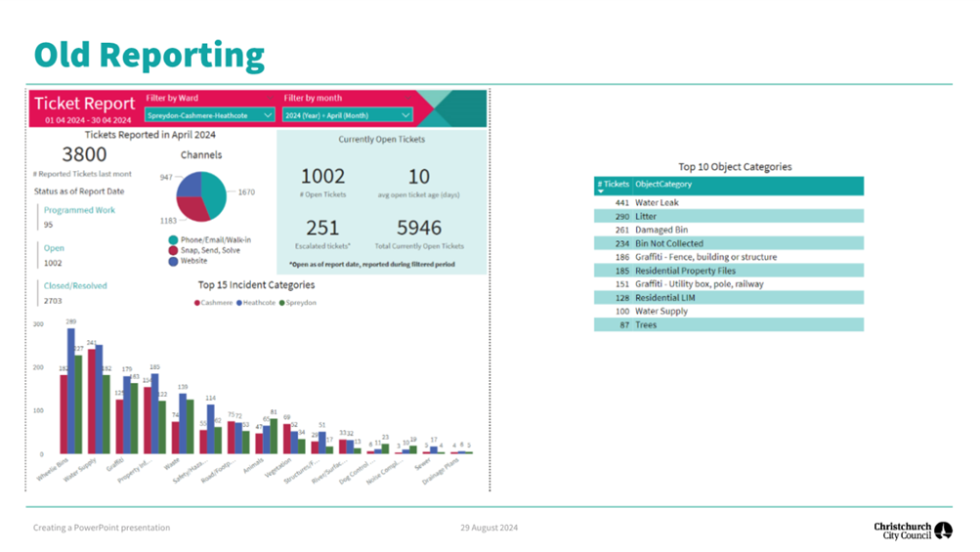Image resolution: width=980 pixels, height=552 pixels.
Task: Select the Water Leak table row
Action: [729, 202]
